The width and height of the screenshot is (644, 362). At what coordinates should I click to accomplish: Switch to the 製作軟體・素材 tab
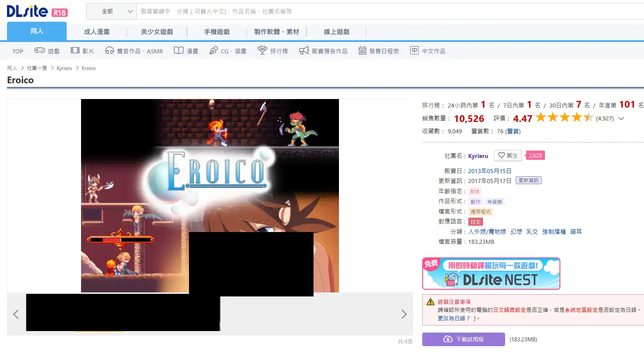277,32
